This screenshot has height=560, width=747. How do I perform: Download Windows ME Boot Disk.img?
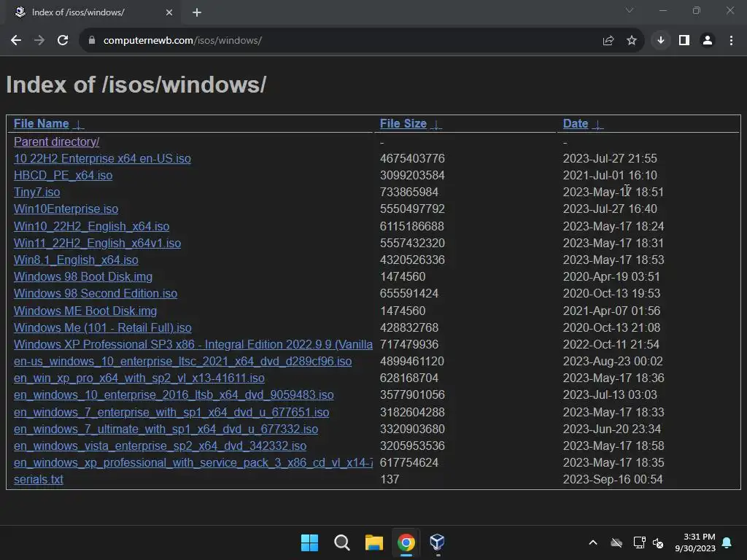[85, 311]
